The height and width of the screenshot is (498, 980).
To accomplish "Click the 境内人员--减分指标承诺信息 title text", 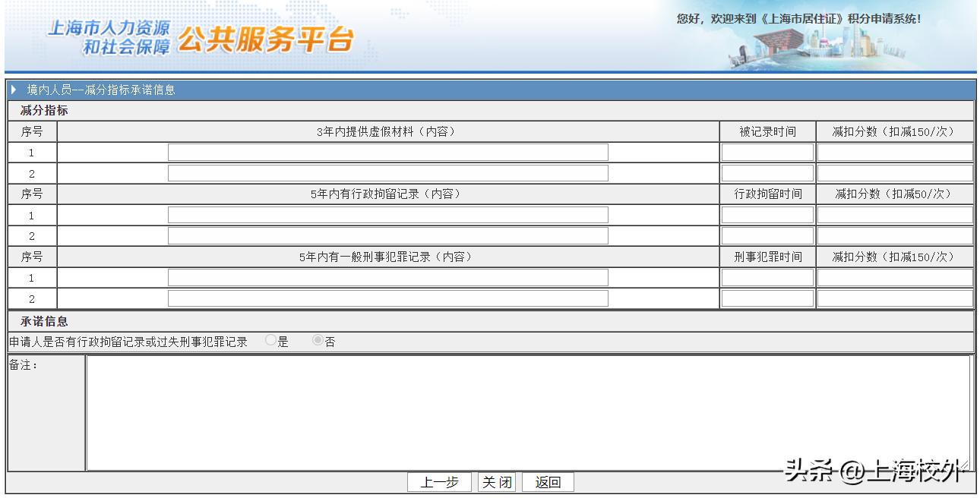I will click(x=101, y=90).
